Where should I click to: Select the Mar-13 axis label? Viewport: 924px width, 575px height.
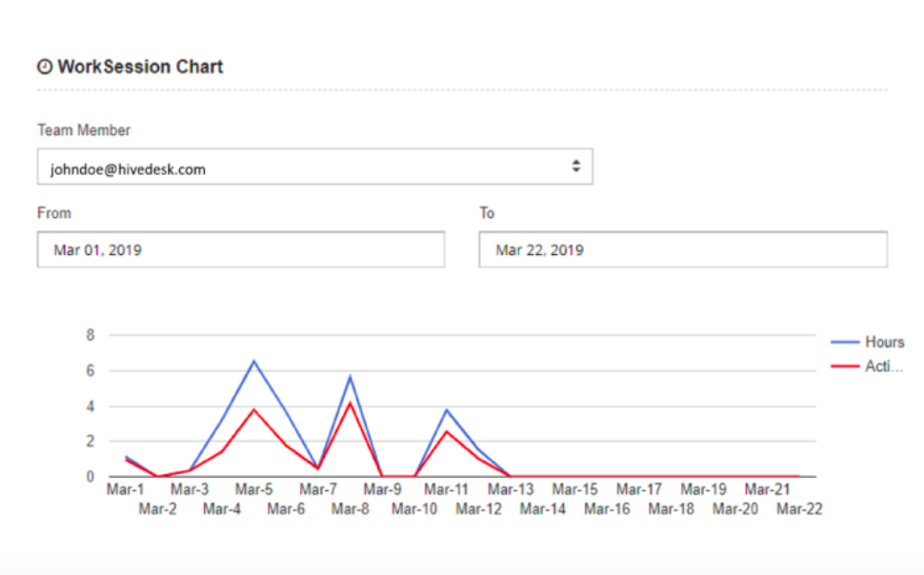tap(511, 489)
